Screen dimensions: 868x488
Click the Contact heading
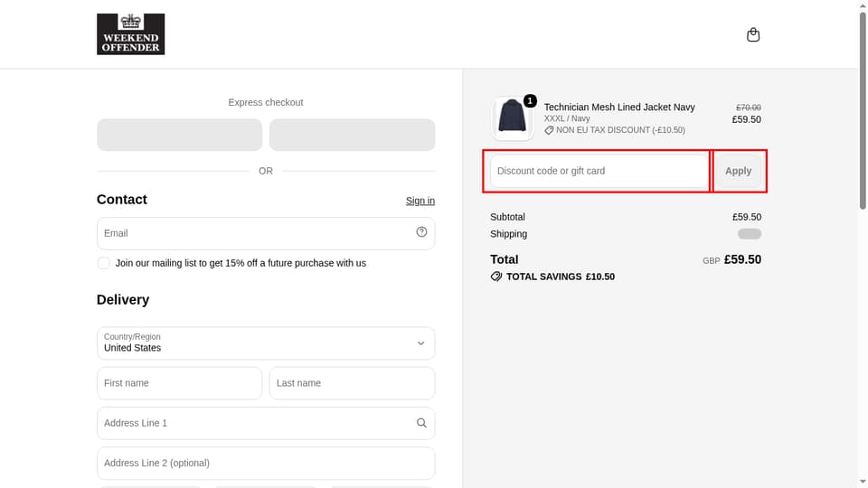point(122,199)
